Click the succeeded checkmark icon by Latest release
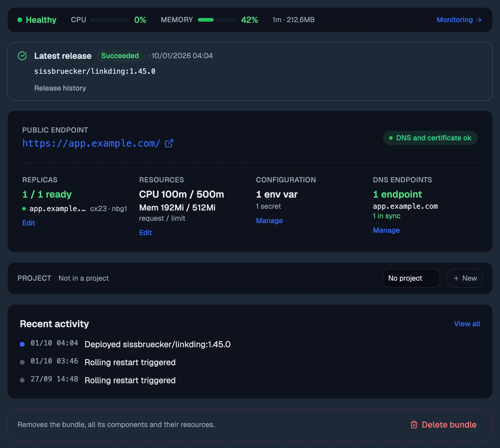This screenshot has width=500, height=448. [x=22, y=56]
